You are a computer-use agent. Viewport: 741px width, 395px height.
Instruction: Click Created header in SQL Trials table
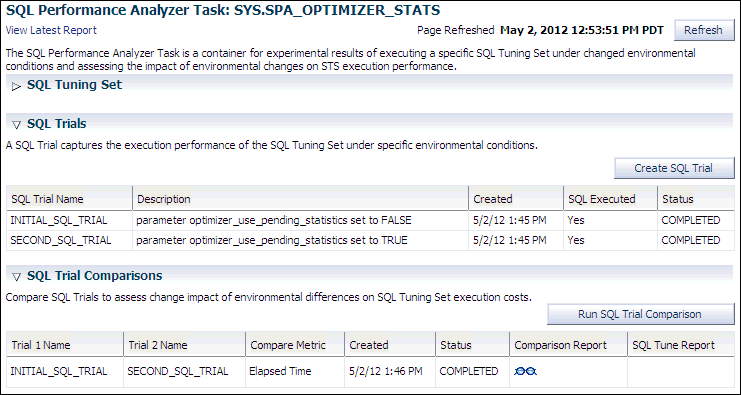pyautogui.click(x=493, y=199)
